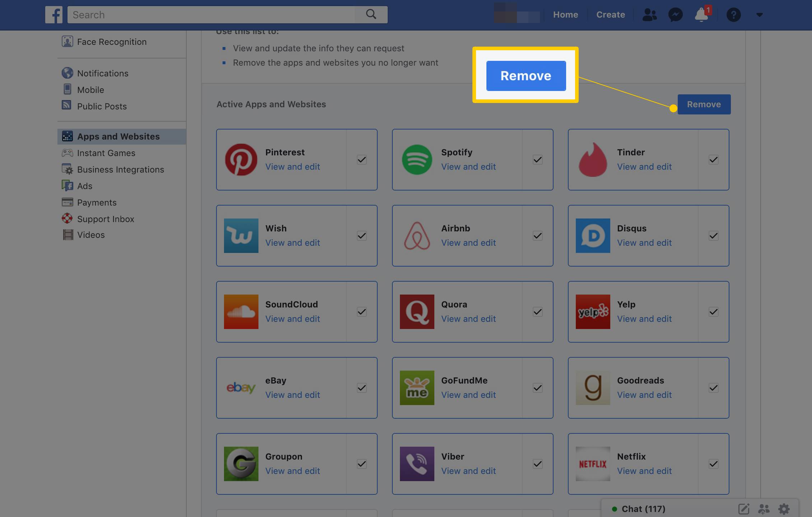The image size is (812, 517).
Task: Click the GoFundMe app logo
Action: click(417, 388)
